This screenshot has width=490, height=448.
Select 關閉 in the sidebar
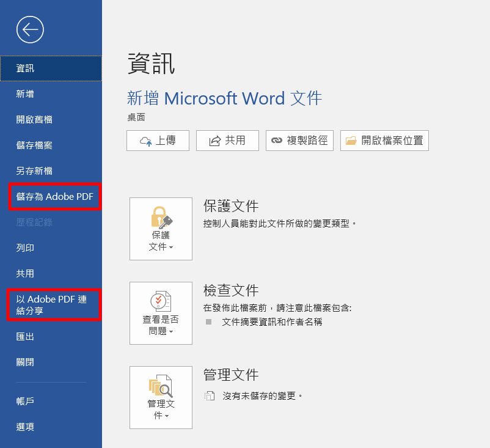click(x=51, y=362)
